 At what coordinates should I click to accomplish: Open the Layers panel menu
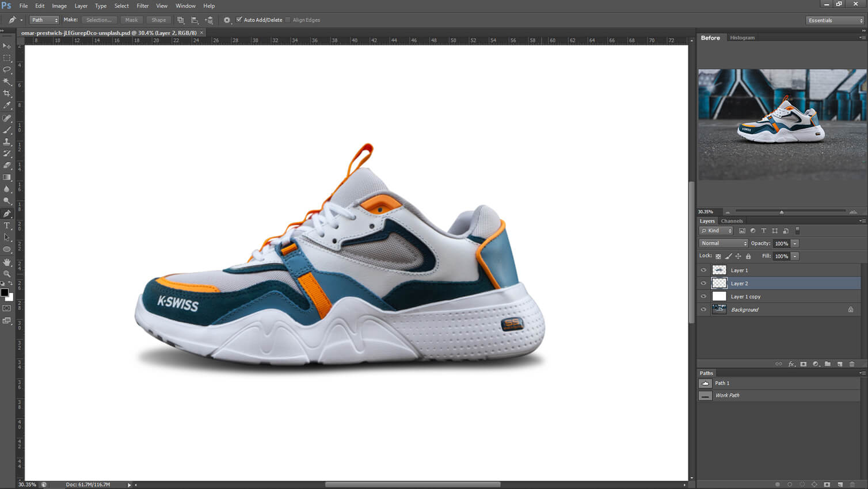(x=862, y=221)
